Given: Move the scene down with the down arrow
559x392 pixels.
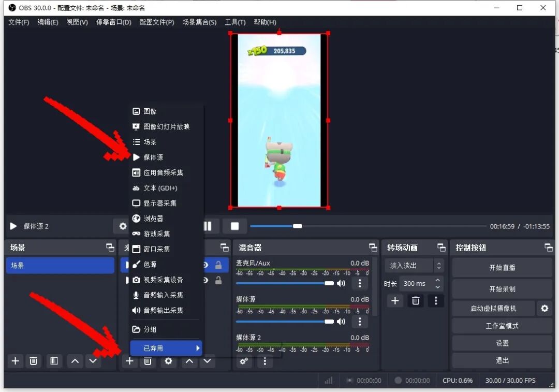Looking at the screenshot, I should [x=93, y=361].
